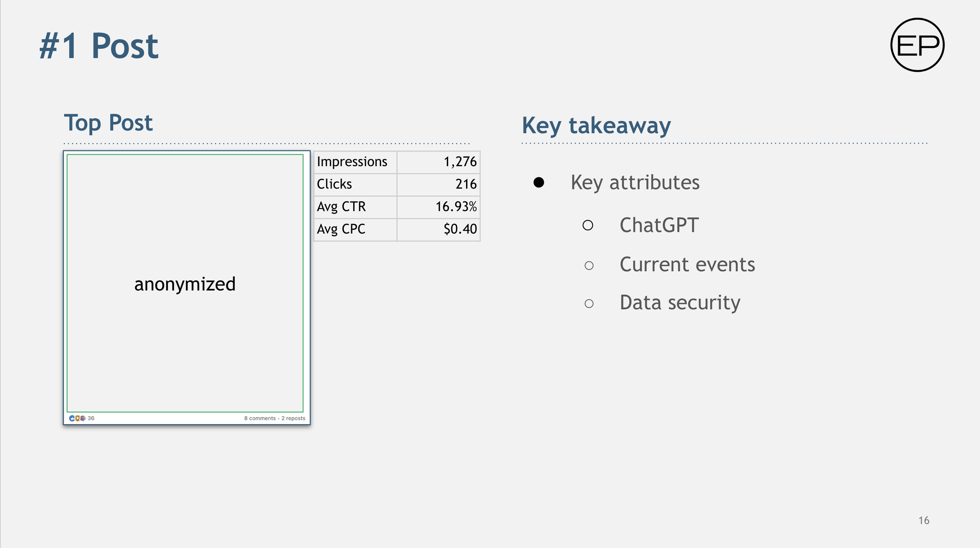Image resolution: width=980 pixels, height=548 pixels.
Task: Click the hollow bullet beside Data security
Action: click(x=589, y=303)
